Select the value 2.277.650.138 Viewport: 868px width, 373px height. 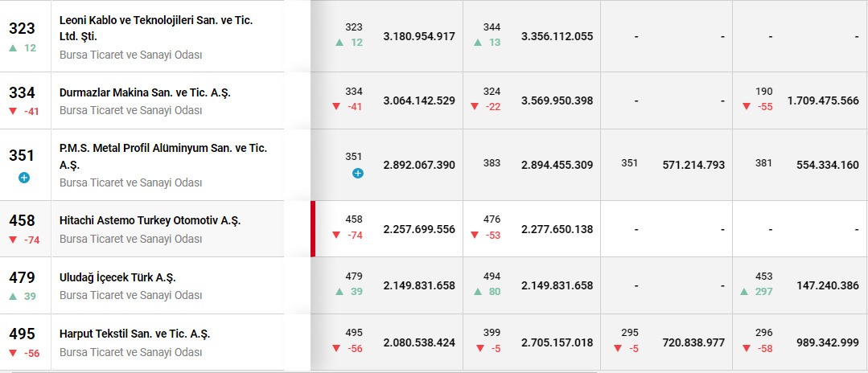tap(557, 229)
